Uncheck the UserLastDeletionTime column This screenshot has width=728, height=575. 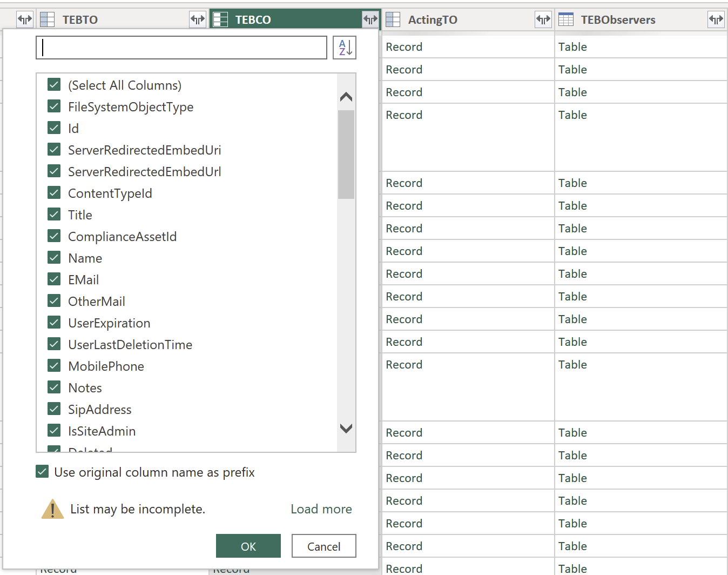[54, 344]
